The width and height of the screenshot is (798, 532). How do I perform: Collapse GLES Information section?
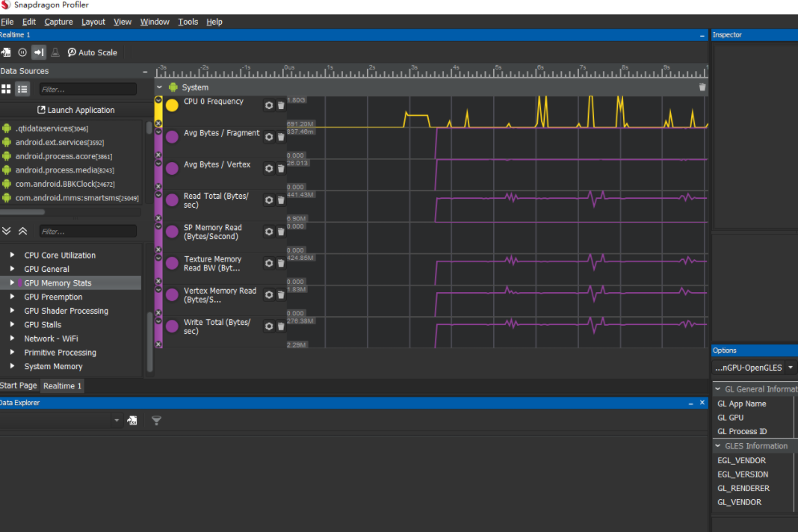pos(717,446)
